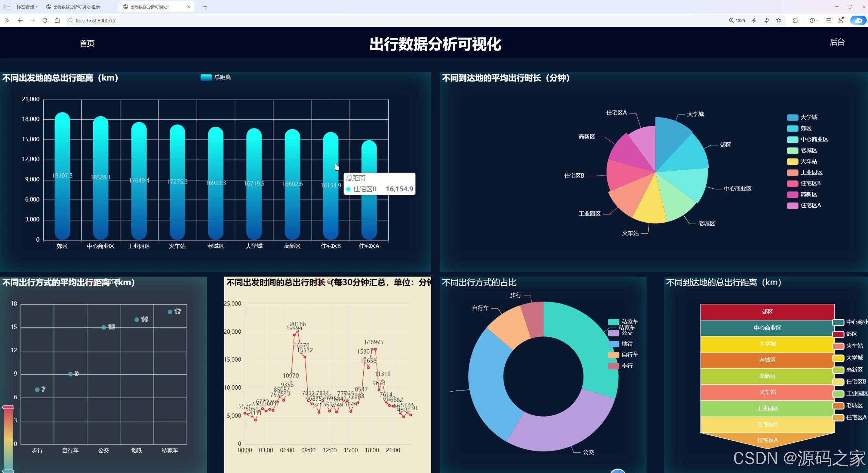Click the cloud assistant button
This screenshot has height=473, width=868.
point(858,20)
